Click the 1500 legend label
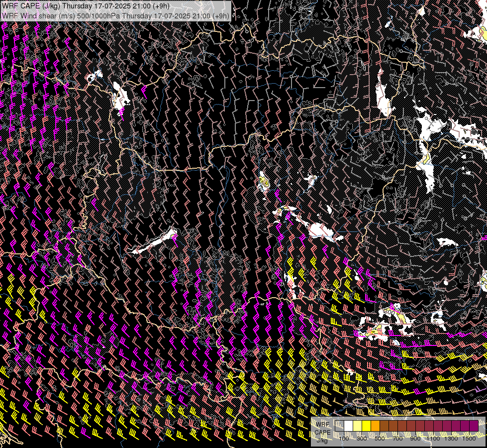 point(469,439)
